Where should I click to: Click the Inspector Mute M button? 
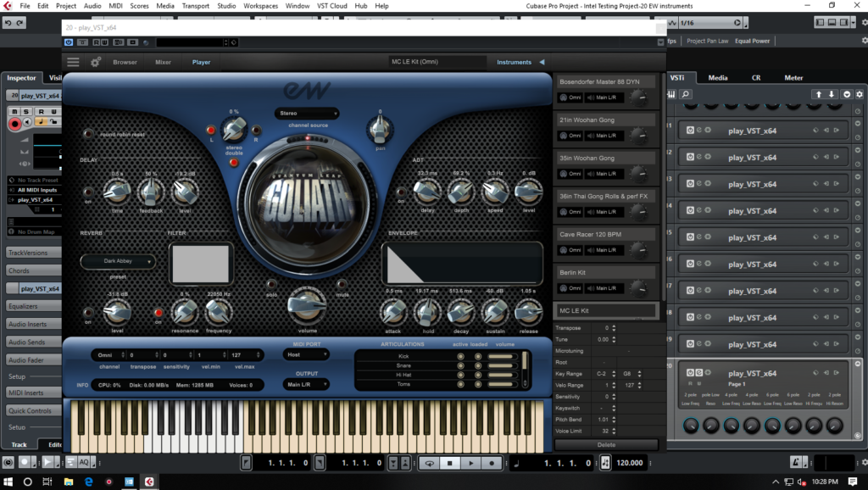point(14,111)
